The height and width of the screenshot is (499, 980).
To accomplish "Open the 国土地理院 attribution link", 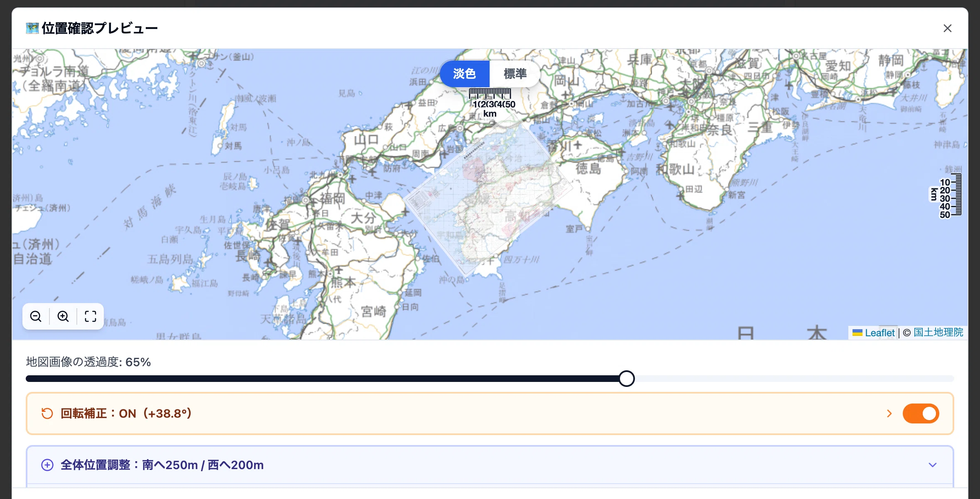I will click(938, 333).
